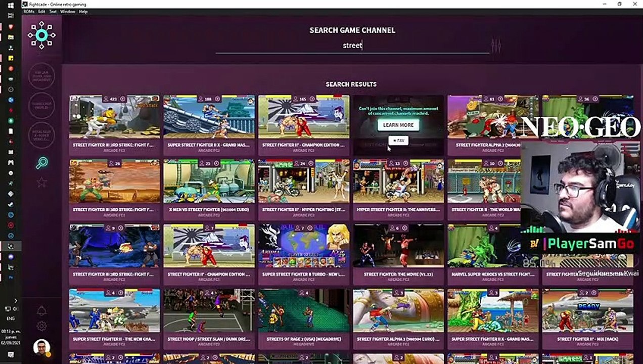Open the ROMs menu
The width and height of the screenshot is (643, 364).
tap(29, 12)
